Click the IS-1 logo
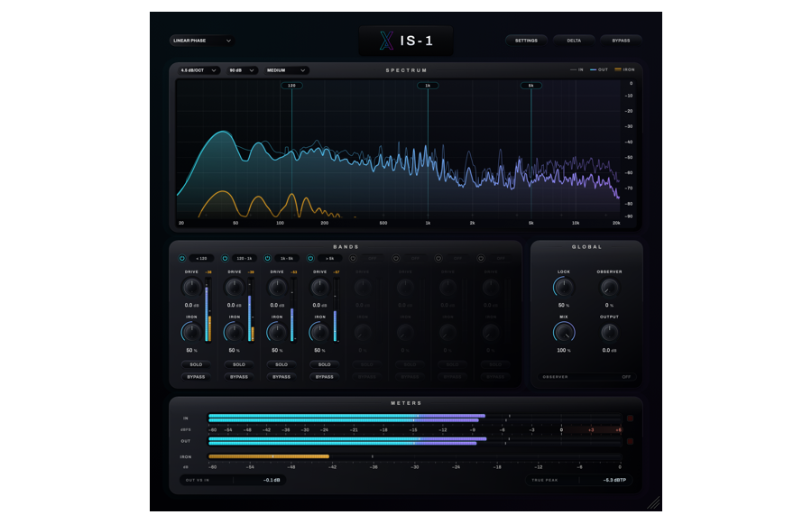The height and width of the screenshot is (524, 812). coord(406,41)
